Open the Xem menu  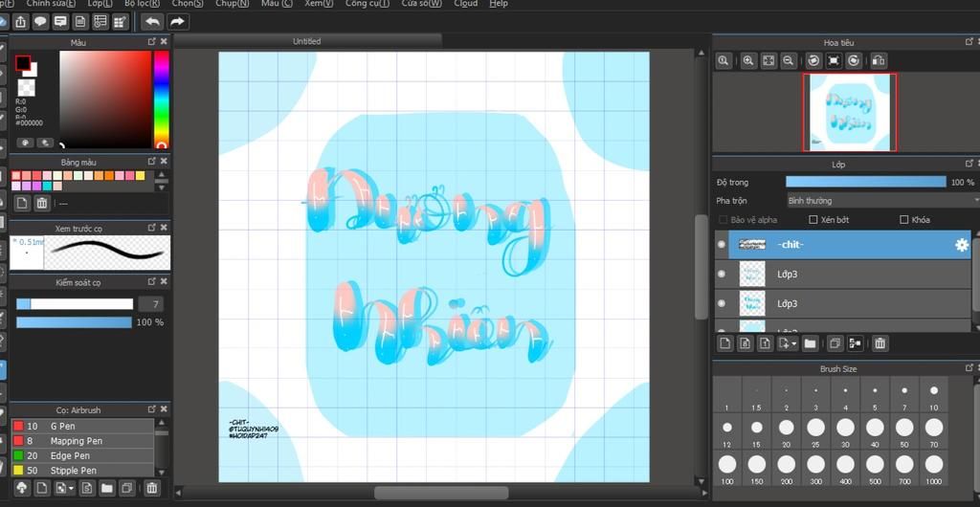[319, 4]
